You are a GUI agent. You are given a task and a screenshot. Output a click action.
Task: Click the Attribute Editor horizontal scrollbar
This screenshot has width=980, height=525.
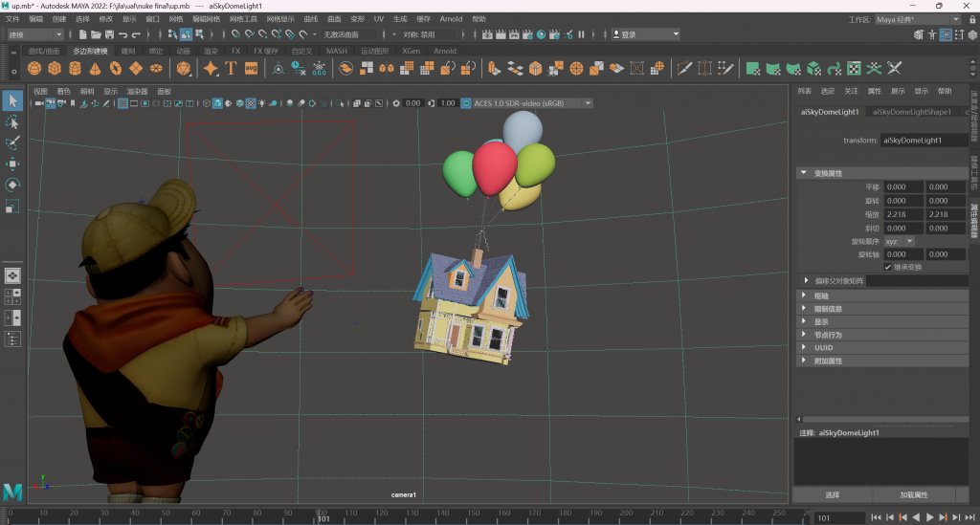tap(886, 420)
